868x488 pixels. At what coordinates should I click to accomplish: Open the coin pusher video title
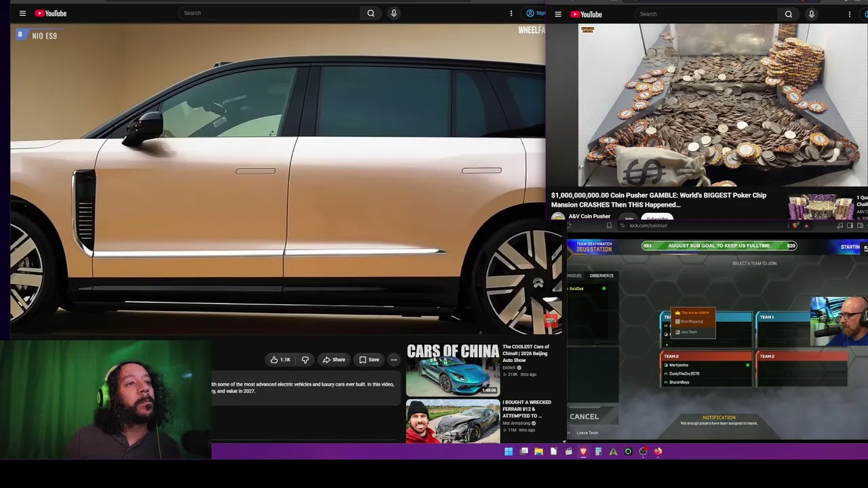point(658,200)
